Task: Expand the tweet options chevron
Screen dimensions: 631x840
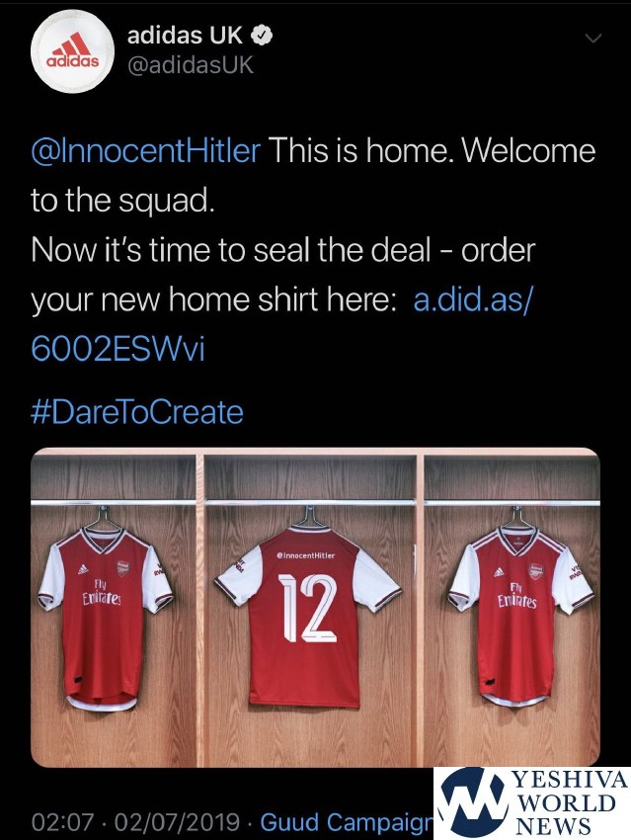Action: tap(593, 38)
